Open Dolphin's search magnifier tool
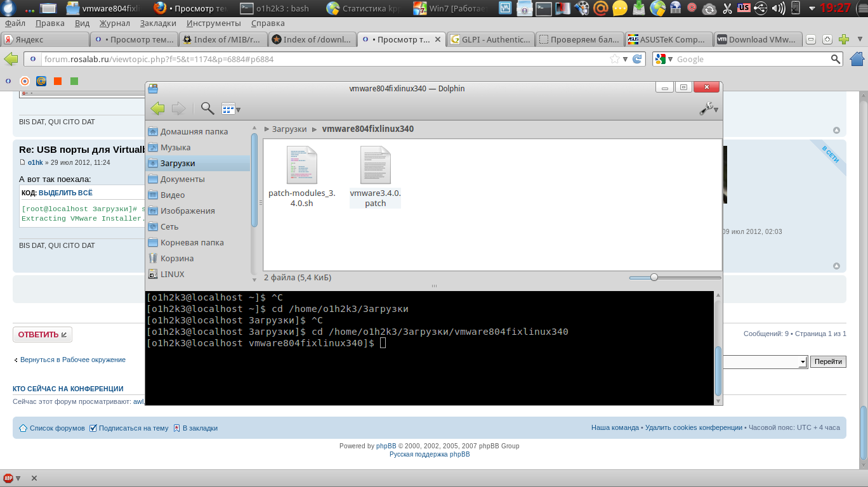Viewport: 868px width, 487px height. point(207,108)
